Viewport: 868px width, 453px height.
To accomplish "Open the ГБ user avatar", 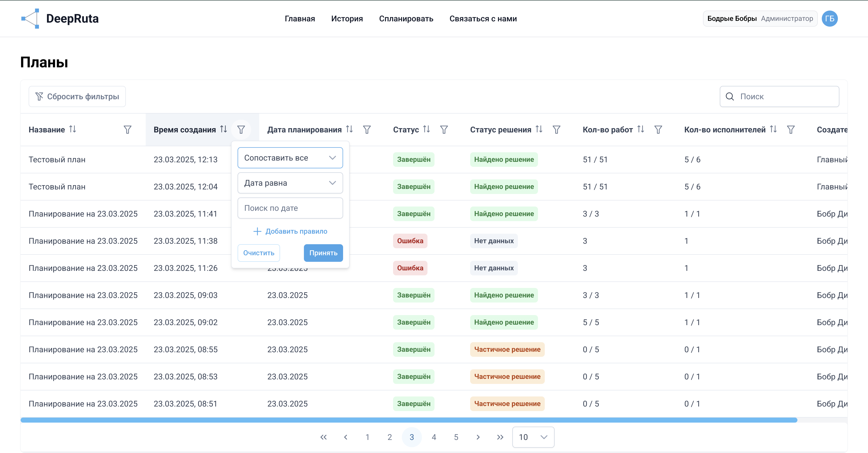I will 830,19.
